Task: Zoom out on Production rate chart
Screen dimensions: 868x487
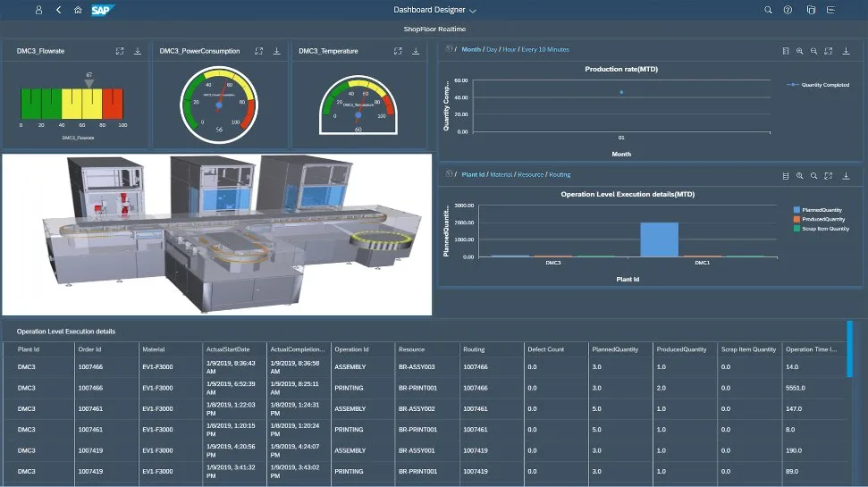Action: [x=814, y=51]
